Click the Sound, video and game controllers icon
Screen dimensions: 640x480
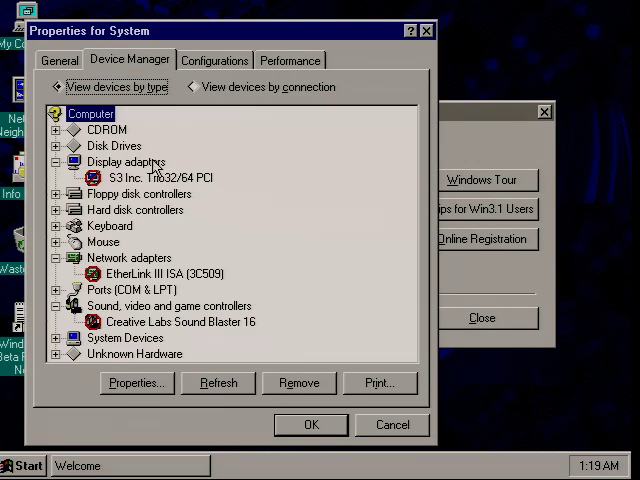pyautogui.click(x=74, y=306)
